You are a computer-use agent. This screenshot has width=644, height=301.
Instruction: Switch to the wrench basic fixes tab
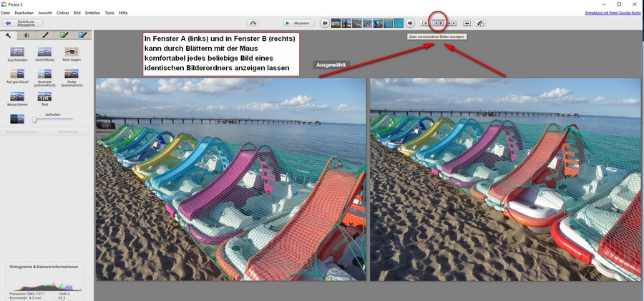point(8,35)
